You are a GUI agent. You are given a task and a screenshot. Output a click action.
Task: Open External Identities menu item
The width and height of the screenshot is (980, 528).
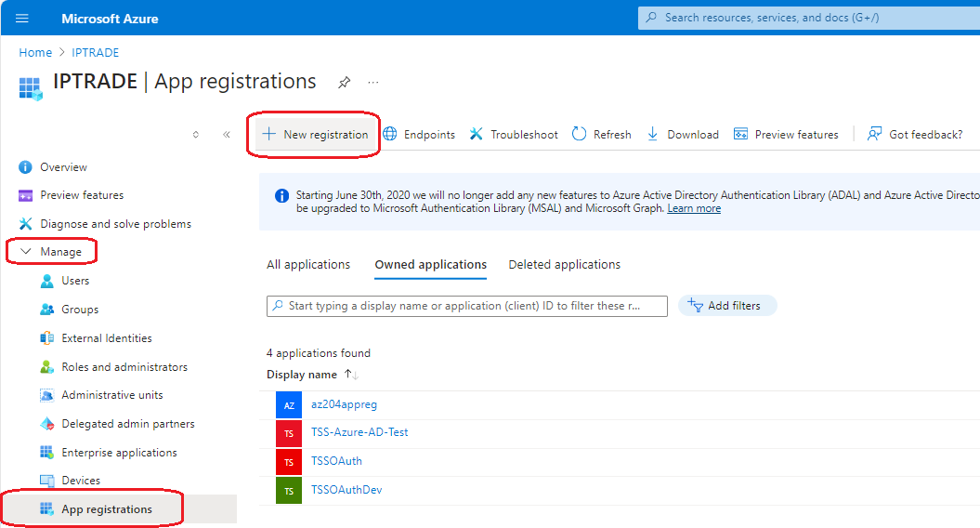pos(107,338)
